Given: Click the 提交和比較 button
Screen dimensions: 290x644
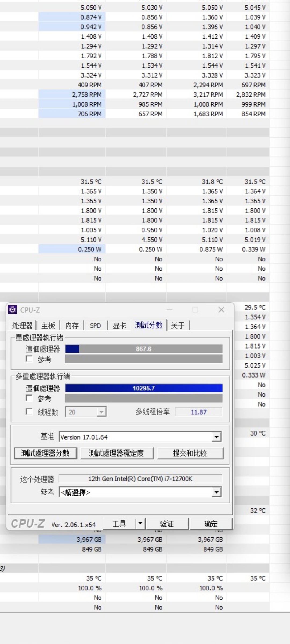Looking at the screenshot, I should 190,453.
